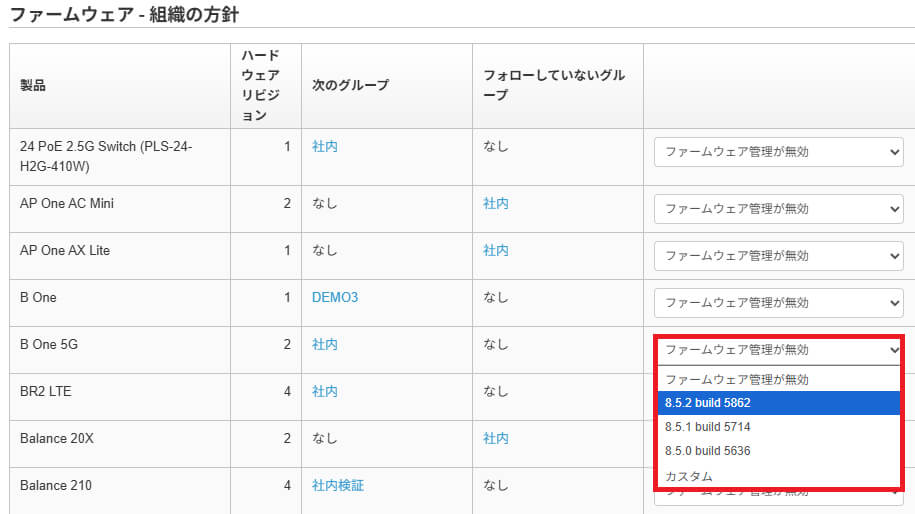Select the カスタム option in dropdown

coord(778,475)
